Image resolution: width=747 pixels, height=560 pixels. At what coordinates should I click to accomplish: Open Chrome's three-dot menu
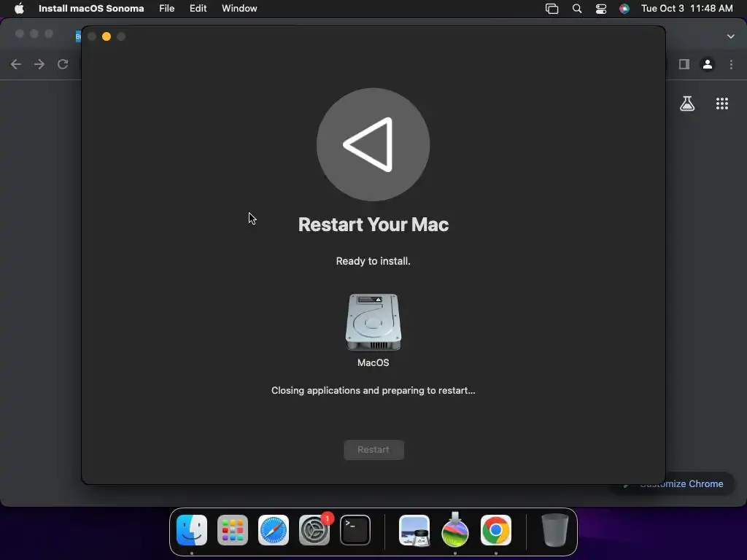pos(731,64)
